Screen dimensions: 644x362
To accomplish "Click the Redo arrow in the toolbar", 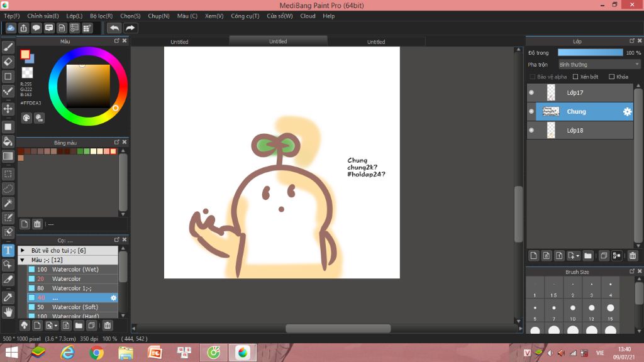I will pyautogui.click(x=130, y=28).
